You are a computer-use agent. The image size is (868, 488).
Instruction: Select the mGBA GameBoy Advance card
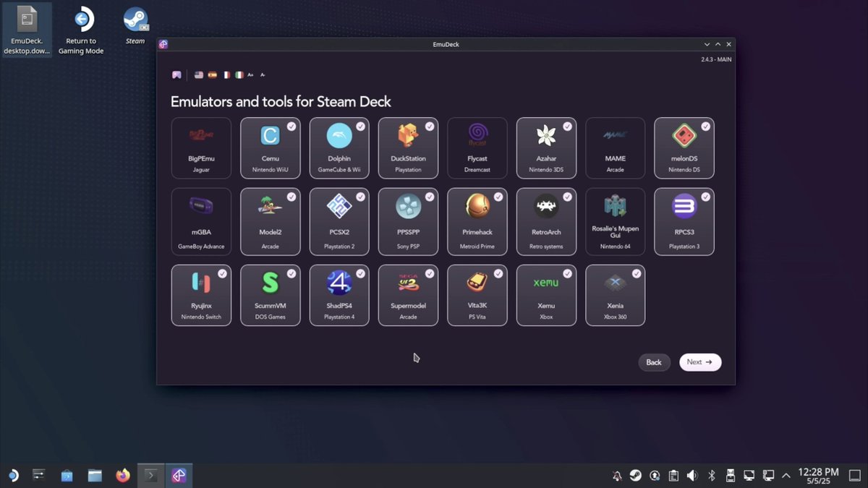coord(201,222)
